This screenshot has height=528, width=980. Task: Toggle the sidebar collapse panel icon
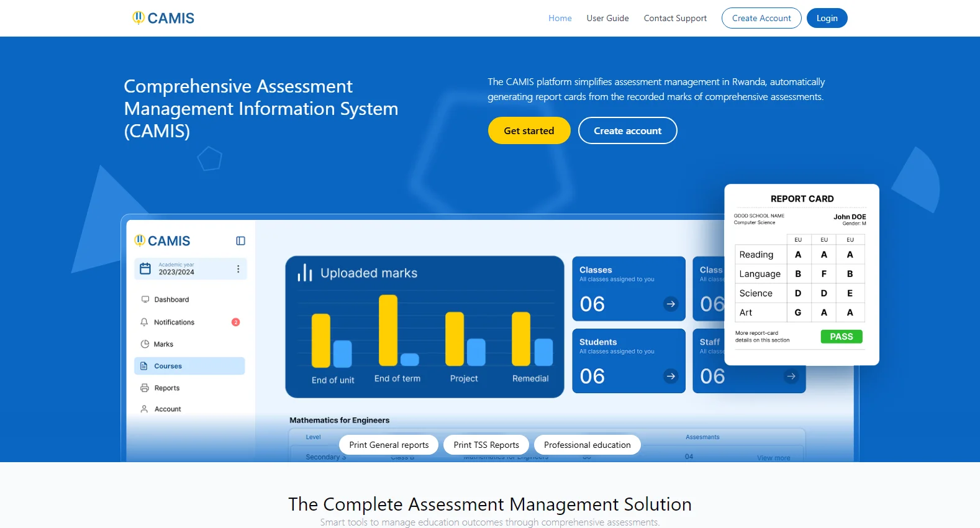(240, 240)
